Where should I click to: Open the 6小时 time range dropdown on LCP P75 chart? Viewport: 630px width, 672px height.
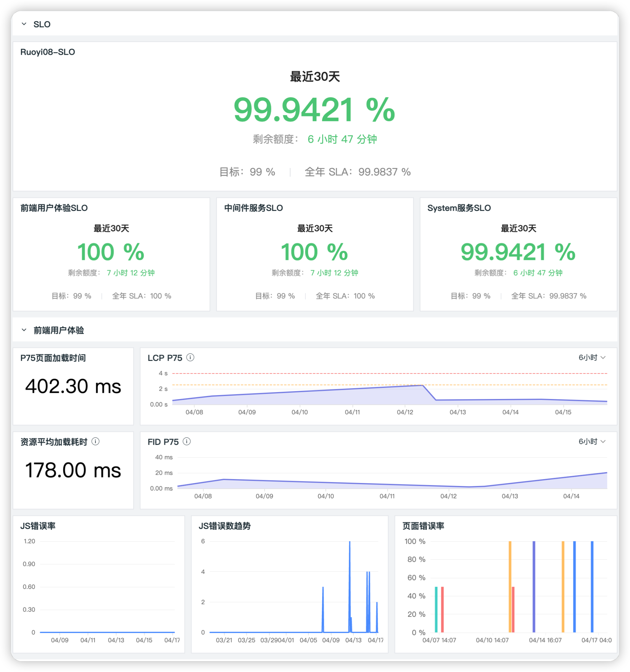(592, 357)
